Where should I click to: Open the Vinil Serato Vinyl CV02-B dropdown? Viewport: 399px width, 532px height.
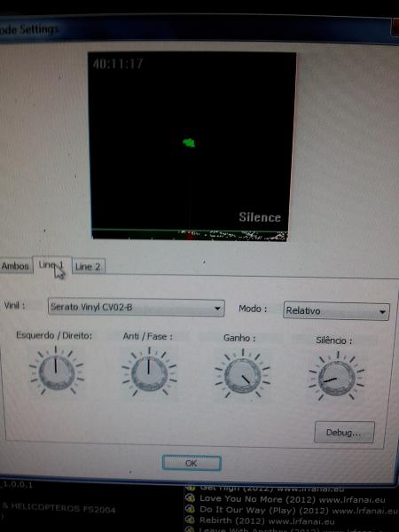point(136,308)
